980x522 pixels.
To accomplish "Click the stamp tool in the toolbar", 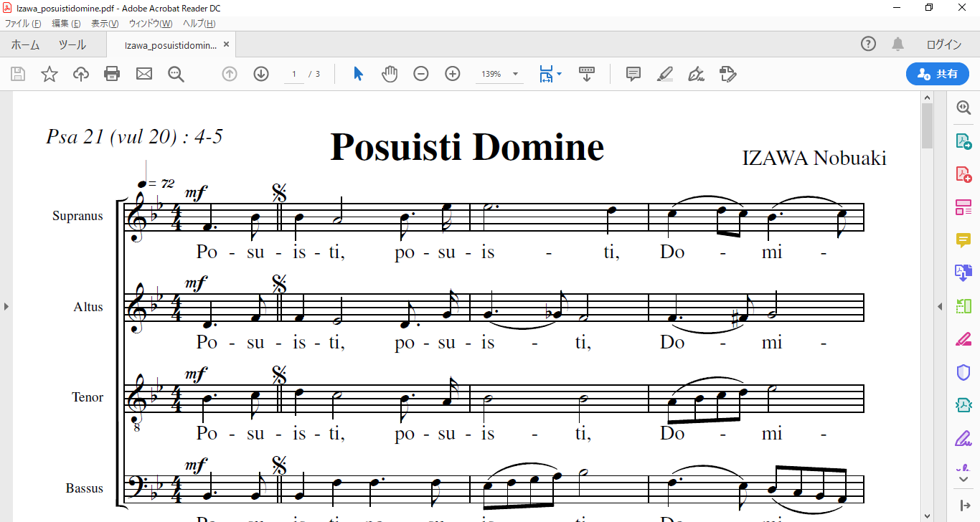I will pyautogui.click(x=727, y=74).
